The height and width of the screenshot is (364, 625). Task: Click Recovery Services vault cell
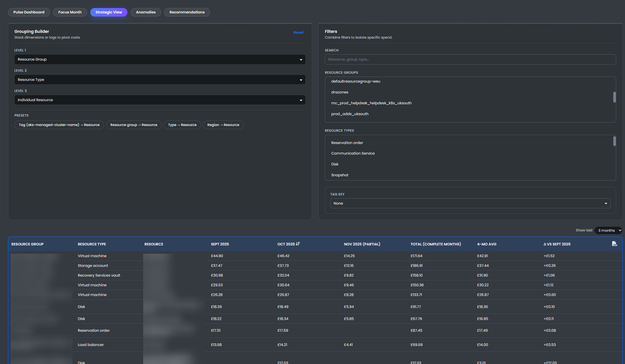(x=99, y=275)
